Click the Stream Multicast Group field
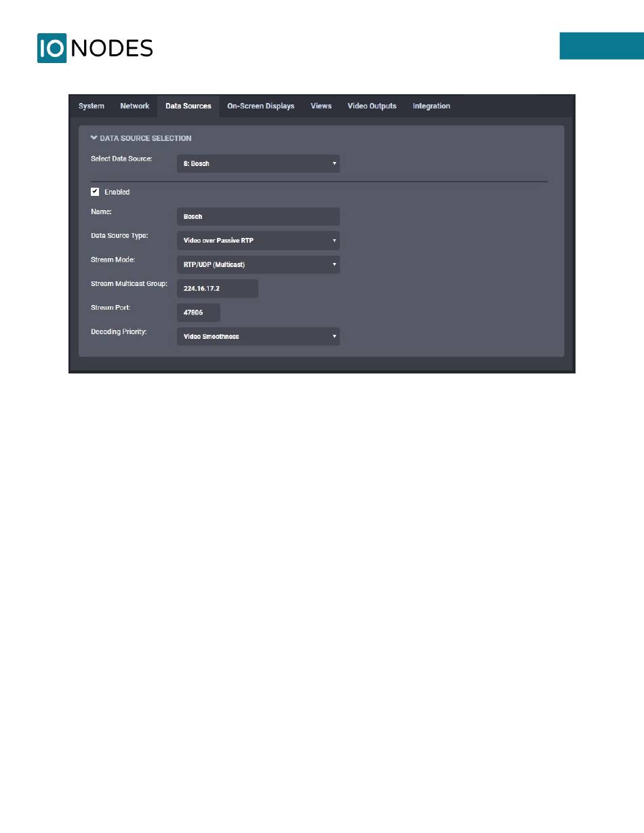Image resolution: width=644 pixels, height=833 pixels. click(x=218, y=288)
